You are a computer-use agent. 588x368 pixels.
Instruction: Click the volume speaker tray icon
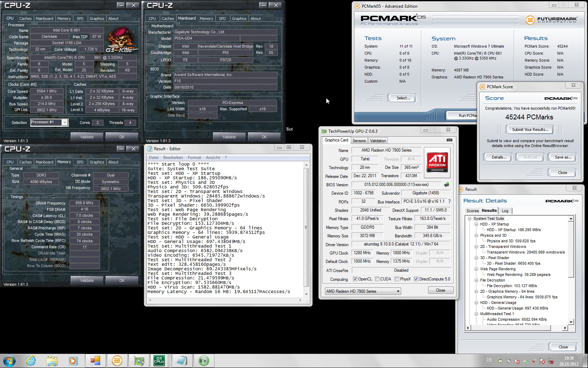pos(517,361)
